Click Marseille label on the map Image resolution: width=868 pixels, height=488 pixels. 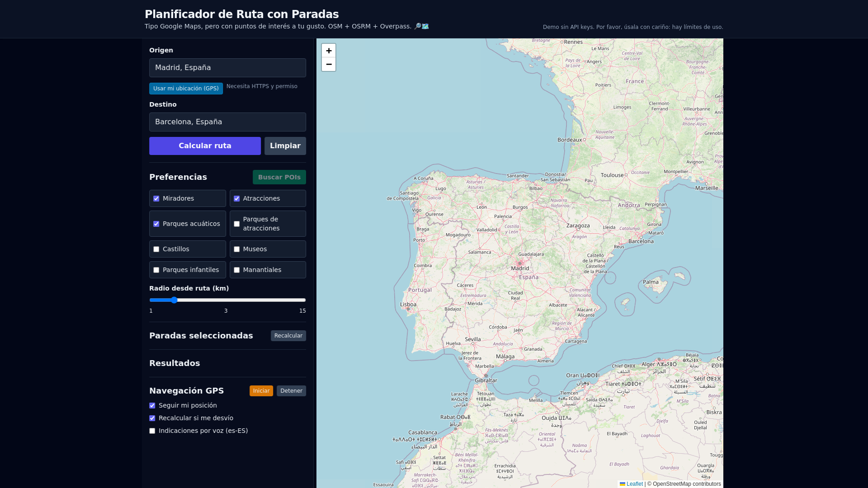point(707,188)
